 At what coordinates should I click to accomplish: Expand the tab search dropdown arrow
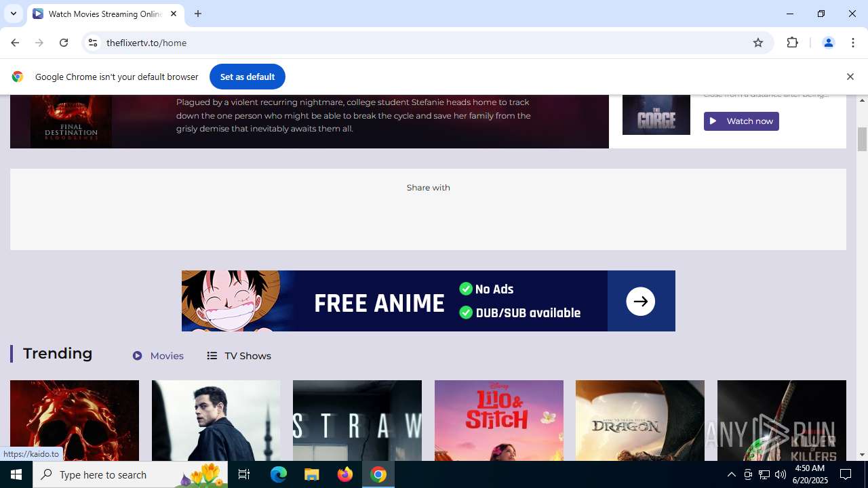point(13,14)
